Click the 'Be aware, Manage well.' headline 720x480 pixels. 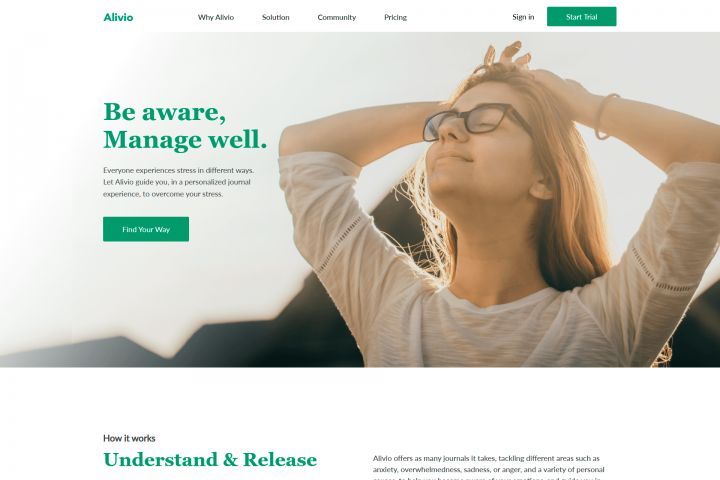(185, 125)
